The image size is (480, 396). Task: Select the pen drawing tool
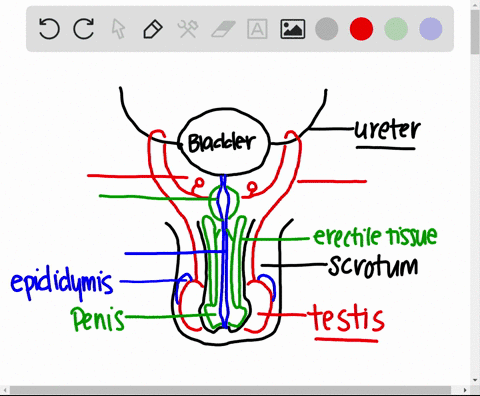pos(153,29)
